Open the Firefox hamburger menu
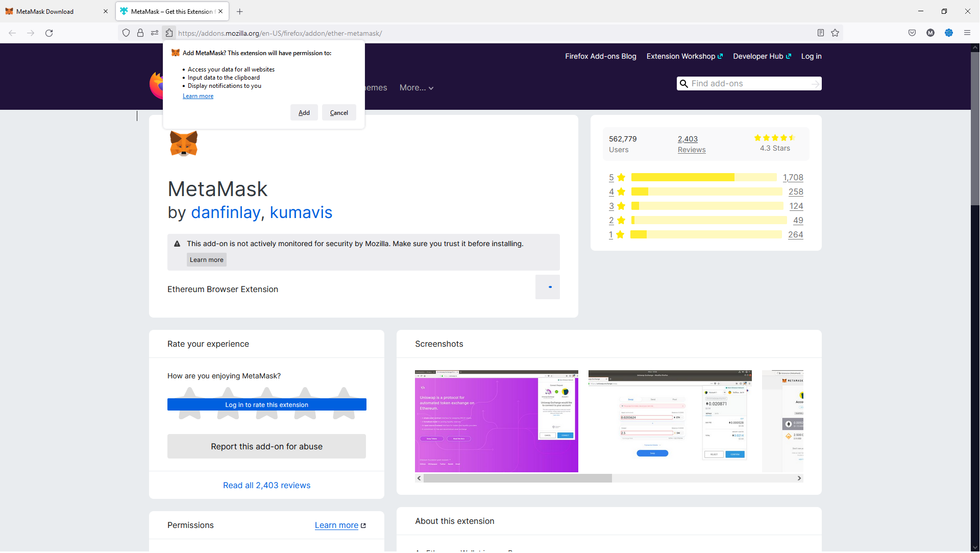The image size is (980, 553). point(967,33)
